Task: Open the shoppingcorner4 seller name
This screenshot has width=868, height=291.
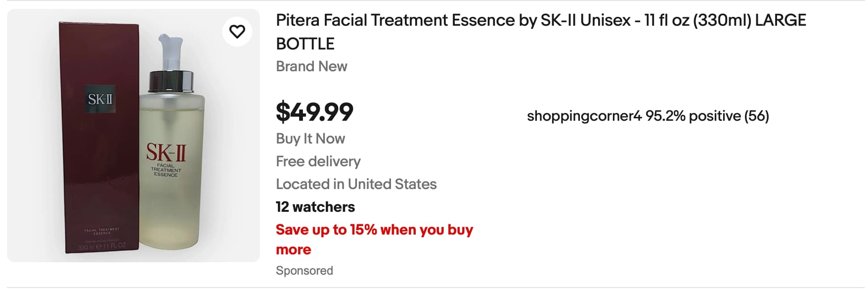Action: (584, 116)
